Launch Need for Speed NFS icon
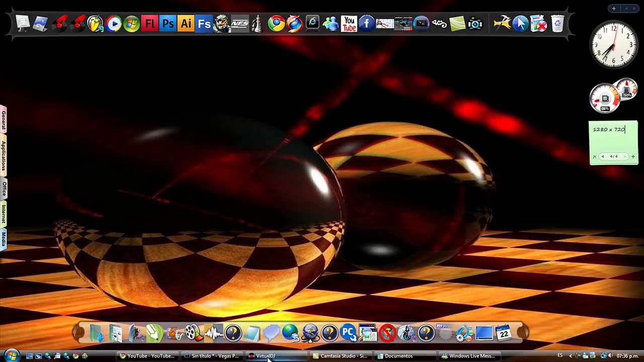Viewport: 644px width, 362px height. coord(240,24)
